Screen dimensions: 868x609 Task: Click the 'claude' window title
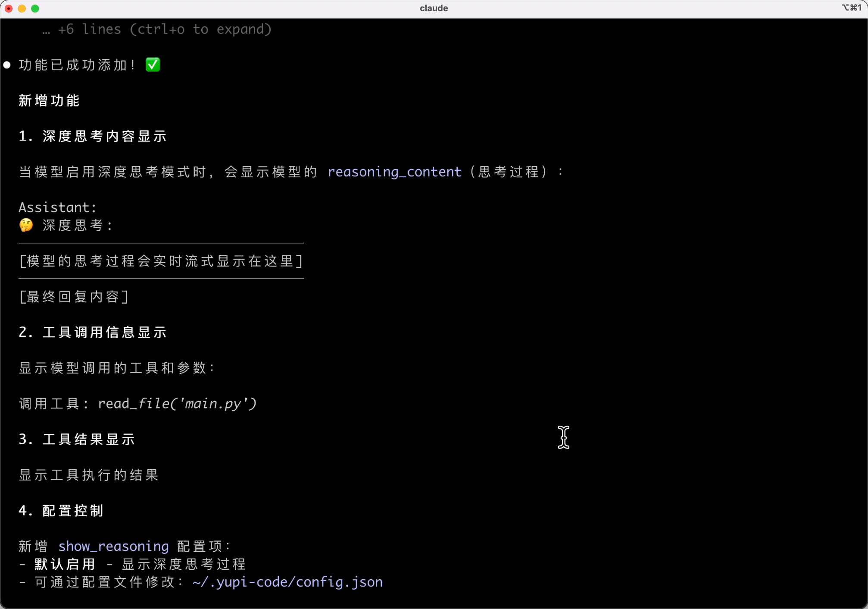[434, 8]
